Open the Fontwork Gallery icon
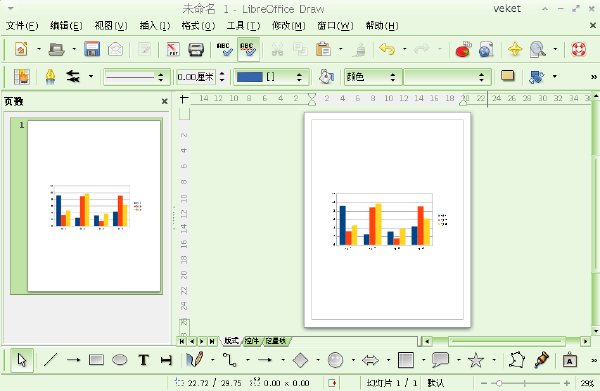 tap(570, 360)
